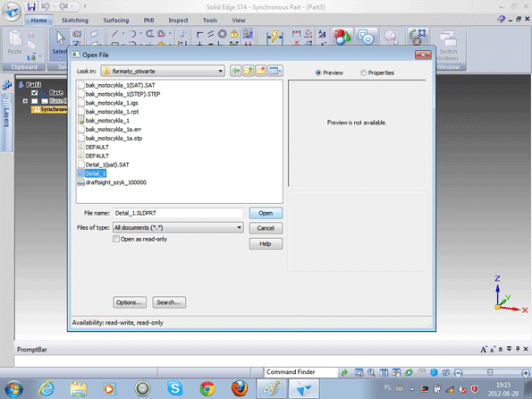Click the Fit view icon in status bar

(x=384, y=372)
